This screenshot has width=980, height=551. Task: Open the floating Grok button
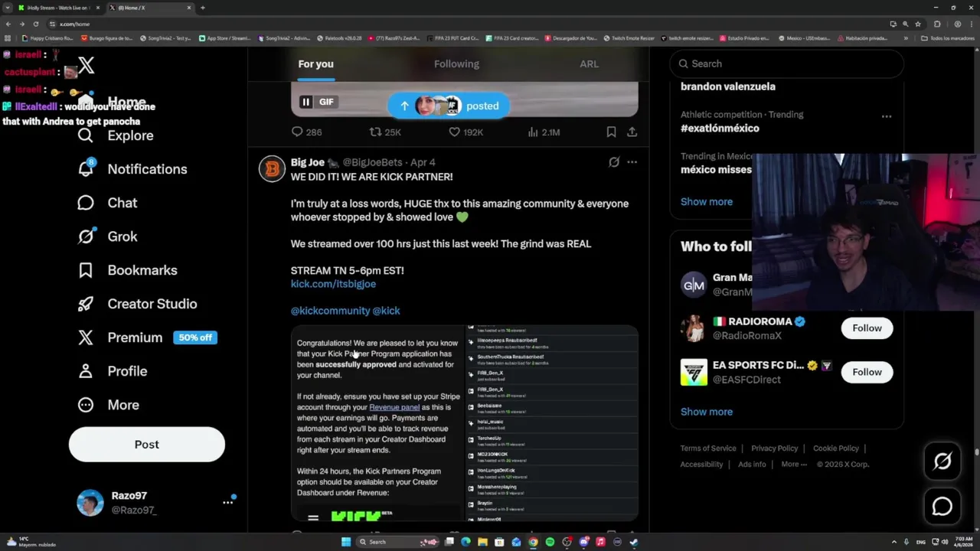coord(942,461)
